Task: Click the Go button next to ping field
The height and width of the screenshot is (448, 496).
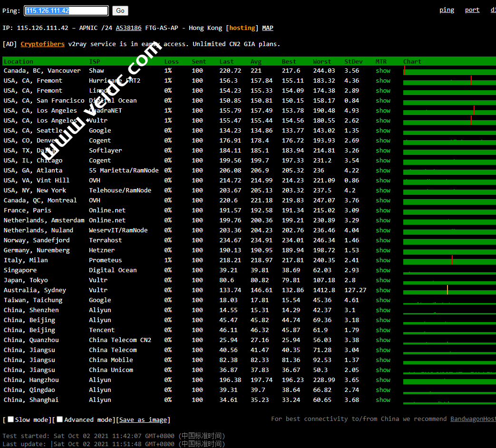Action: [x=120, y=10]
